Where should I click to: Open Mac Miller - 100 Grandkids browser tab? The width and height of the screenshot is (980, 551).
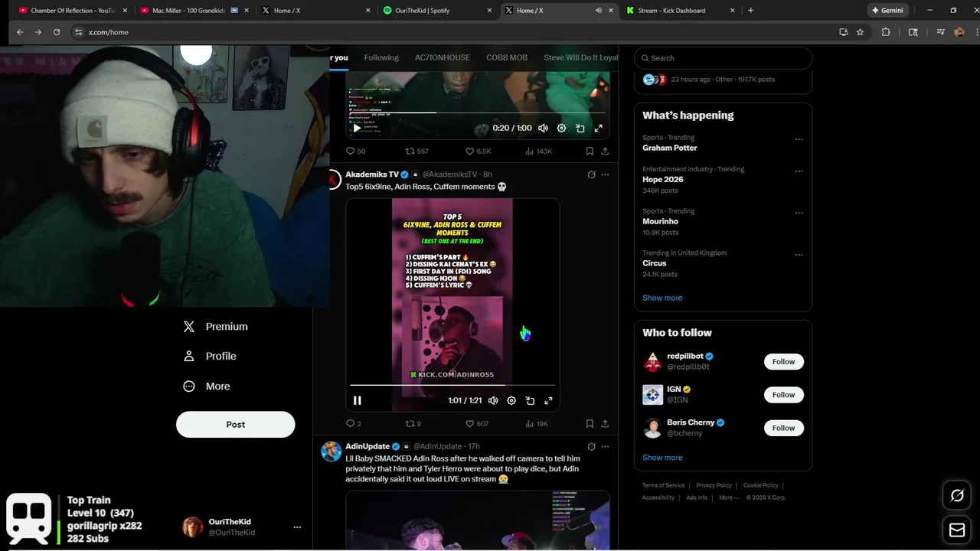click(193, 11)
